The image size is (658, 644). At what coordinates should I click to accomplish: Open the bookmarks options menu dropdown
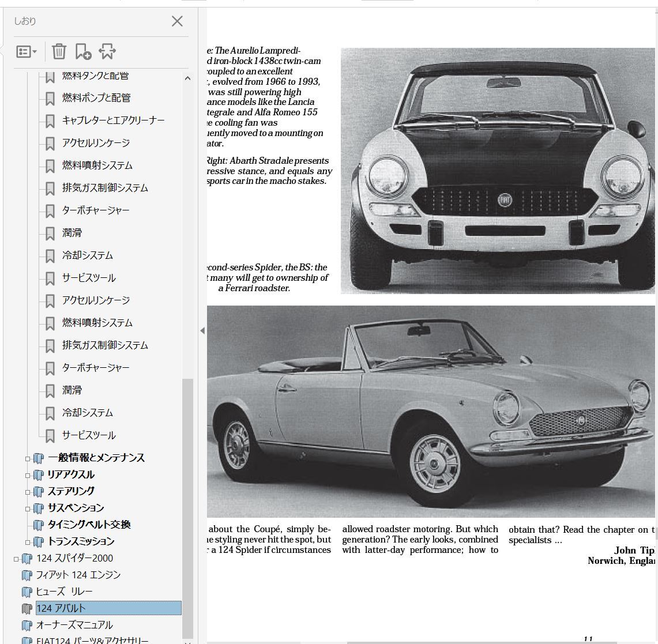pyautogui.click(x=27, y=52)
